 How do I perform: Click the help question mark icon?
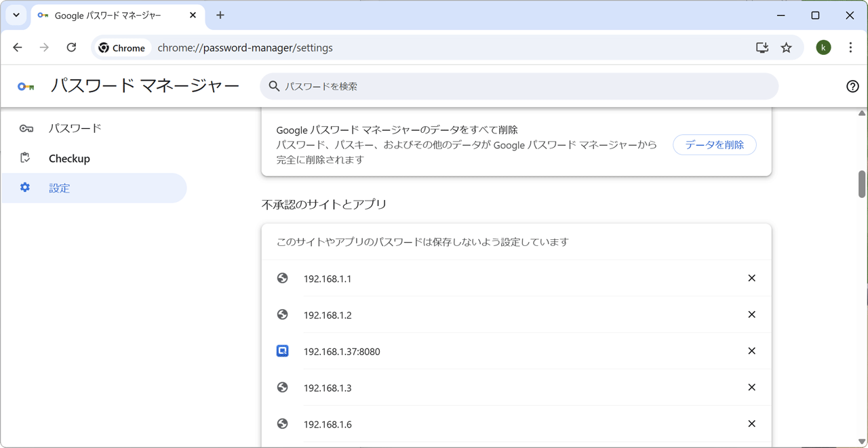click(852, 86)
